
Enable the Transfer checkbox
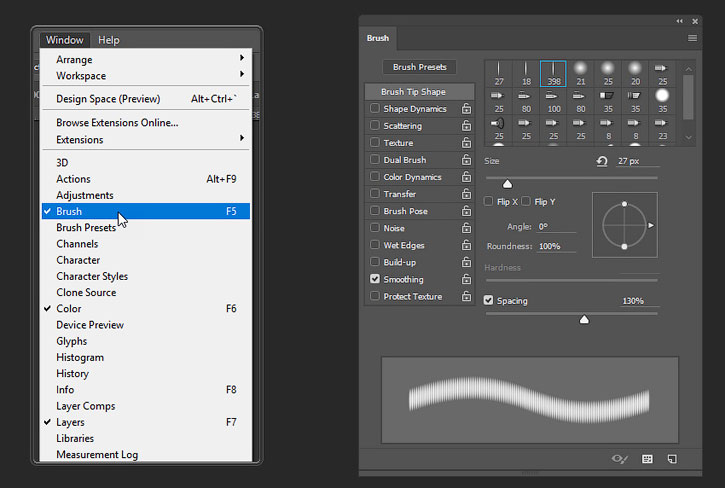[375, 193]
